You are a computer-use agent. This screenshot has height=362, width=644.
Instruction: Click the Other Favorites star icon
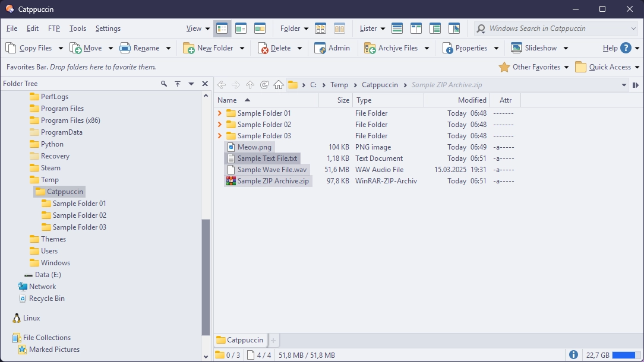(504, 67)
